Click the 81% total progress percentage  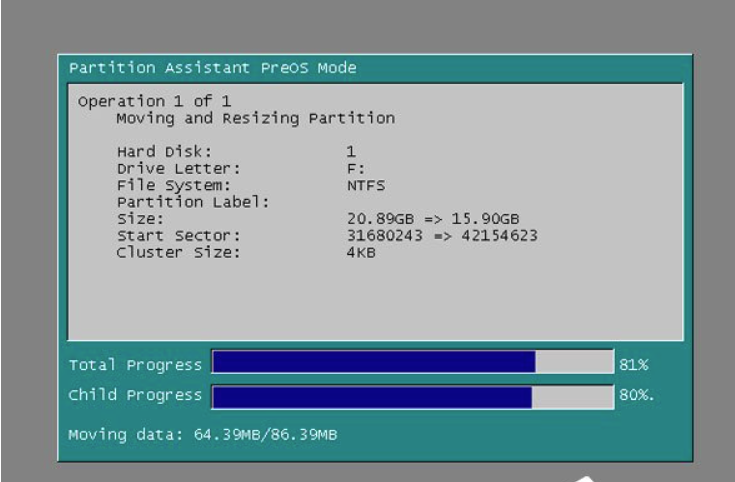click(x=635, y=362)
